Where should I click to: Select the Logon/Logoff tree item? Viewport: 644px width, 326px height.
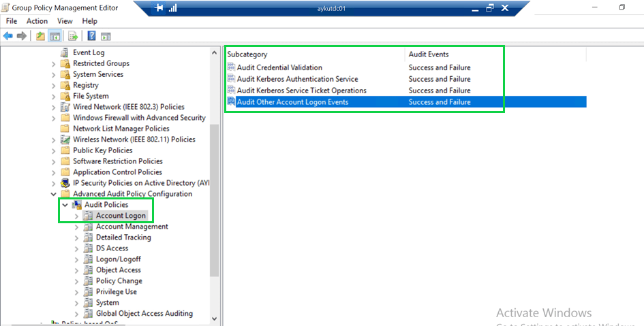118,259
